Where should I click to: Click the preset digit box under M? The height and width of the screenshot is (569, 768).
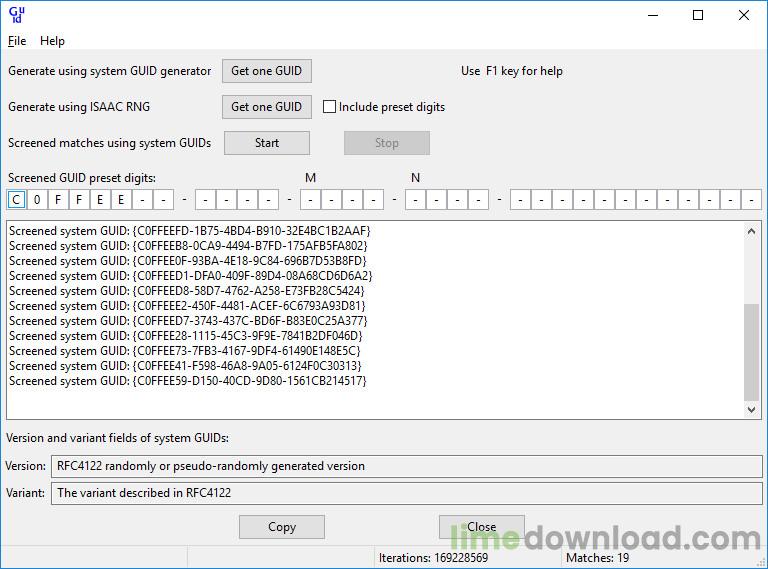(x=311, y=200)
